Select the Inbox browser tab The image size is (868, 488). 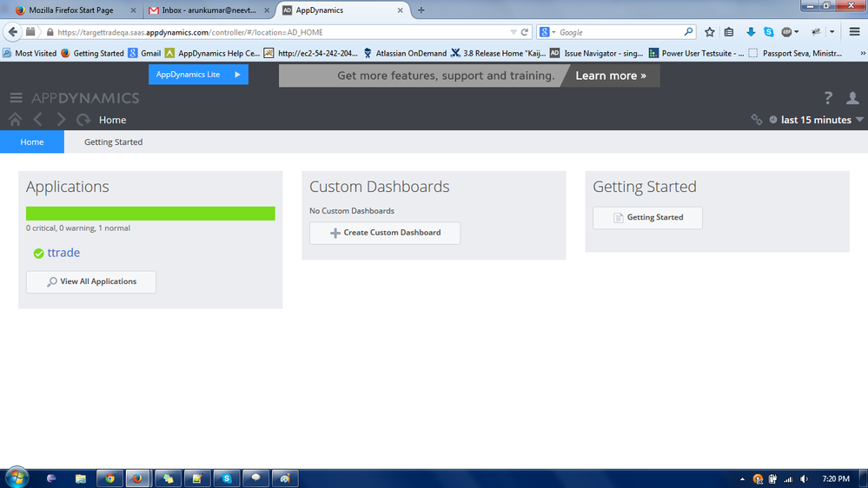tap(207, 10)
